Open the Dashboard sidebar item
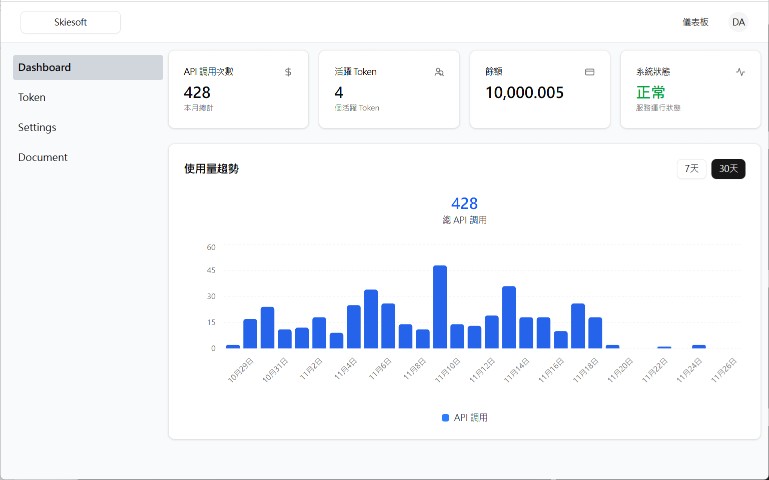This screenshot has width=769, height=480. (88, 68)
